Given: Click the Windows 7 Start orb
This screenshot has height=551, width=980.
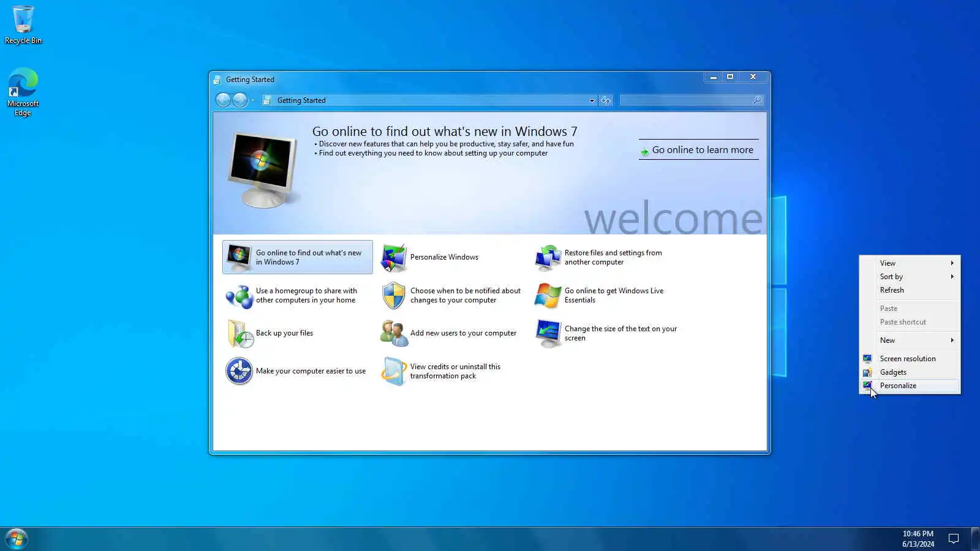Looking at the screenshot, I should coord(17,539).
